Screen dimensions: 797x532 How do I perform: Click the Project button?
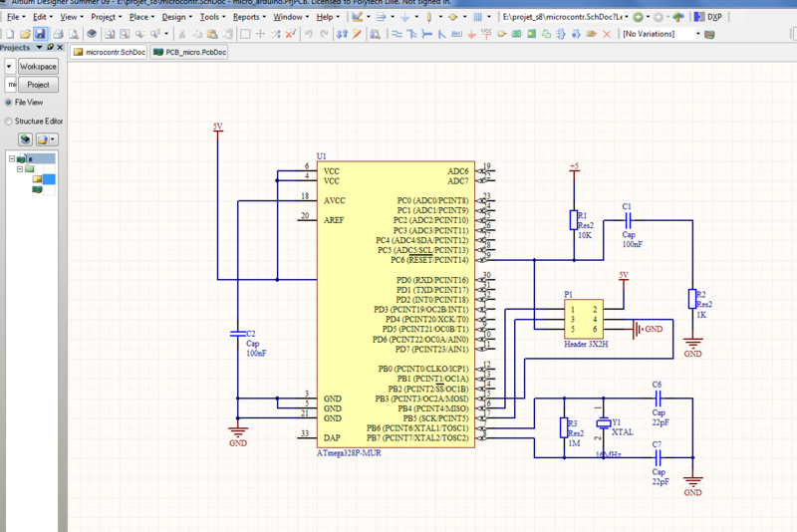[38, 85]
